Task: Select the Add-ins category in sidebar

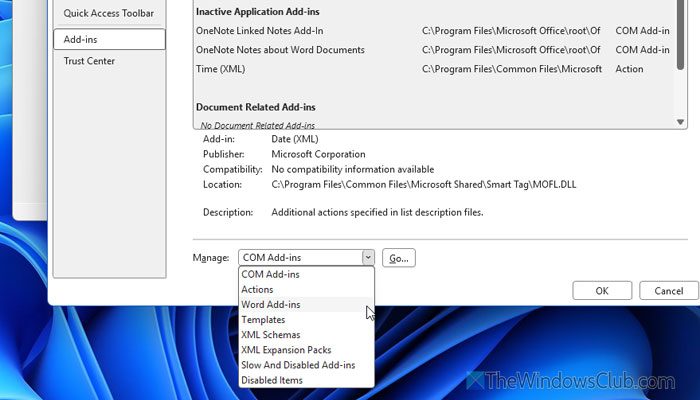Action: point(109,39)
